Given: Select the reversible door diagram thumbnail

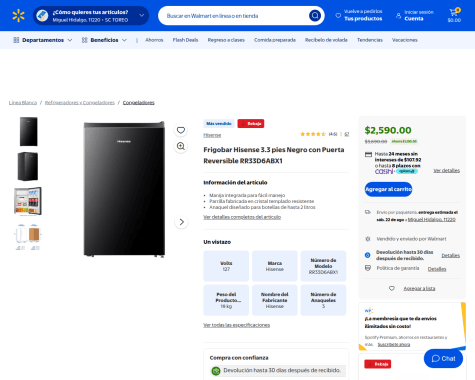Looking at the screenshot, I should 28,237.
